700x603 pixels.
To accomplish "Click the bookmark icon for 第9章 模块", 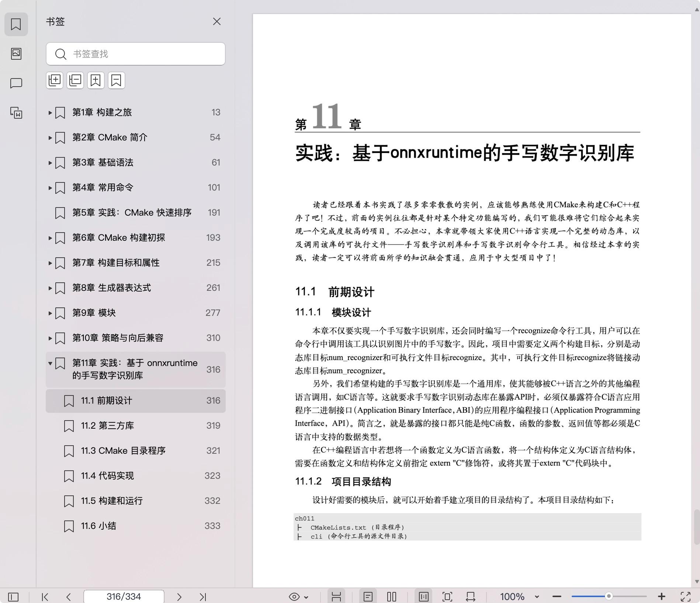I will (60, 313).
